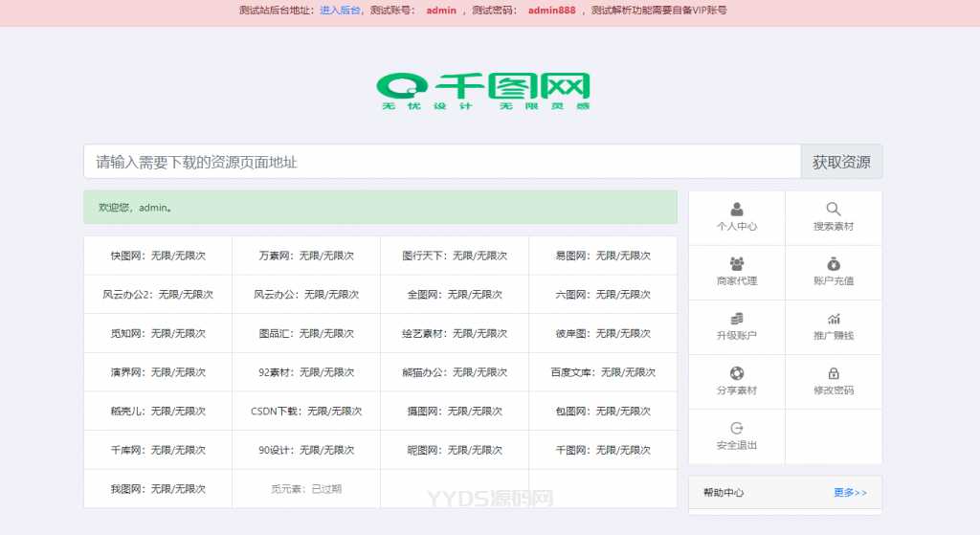Click the 搜索素材 magnifier icon
Image resolution: width=980 pixels, height=535 pixels.
point(834,209)
